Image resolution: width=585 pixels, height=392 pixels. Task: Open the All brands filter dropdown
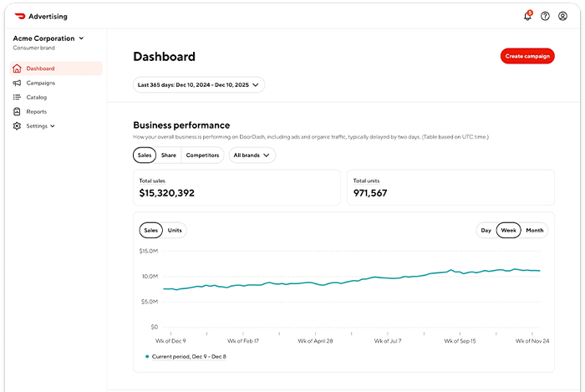(252, 155)
